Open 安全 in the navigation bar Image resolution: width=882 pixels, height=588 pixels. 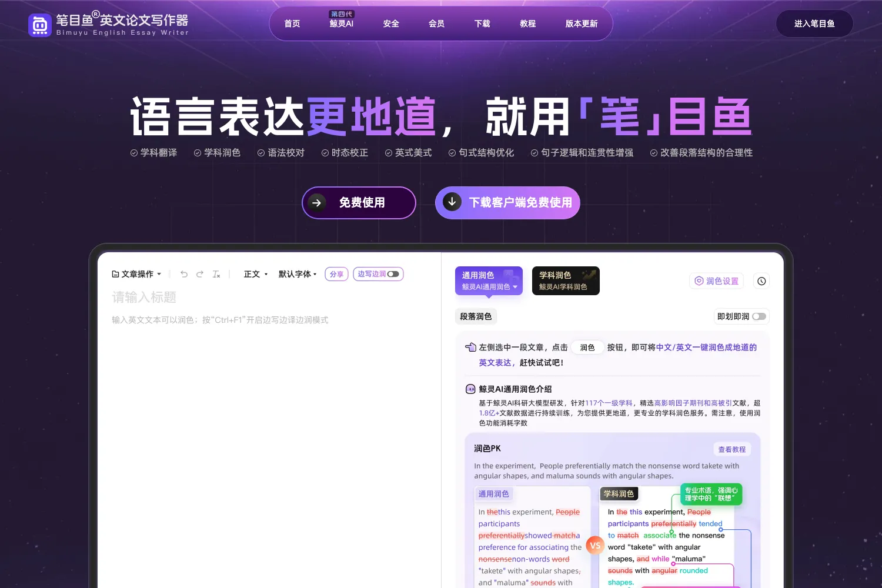pos(391,24)
